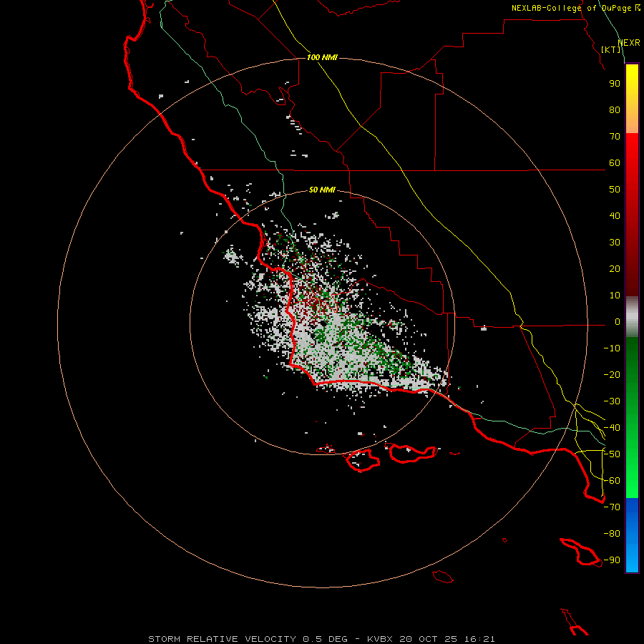The height and width of the screenshot is (644, 644).
Task: Click the "NEXR" label at the top right
Action: point(629,43)
